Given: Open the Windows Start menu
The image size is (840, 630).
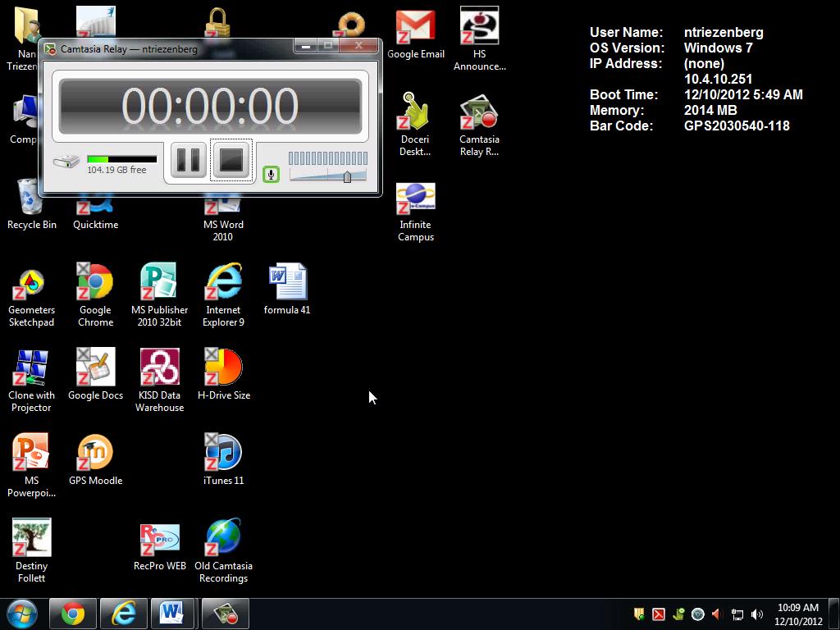Looking at the screenshot, I should (22, 614).
